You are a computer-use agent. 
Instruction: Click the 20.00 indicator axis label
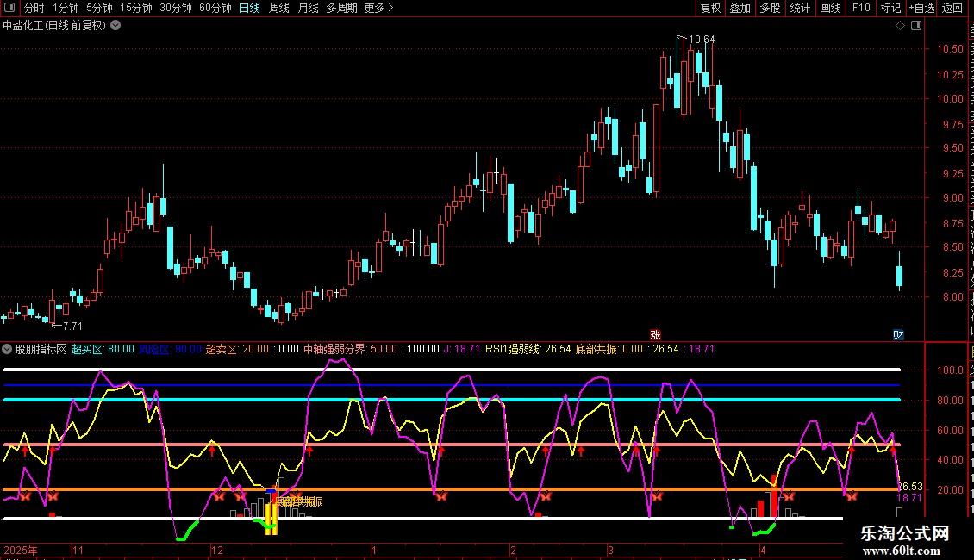click(950, 490)
